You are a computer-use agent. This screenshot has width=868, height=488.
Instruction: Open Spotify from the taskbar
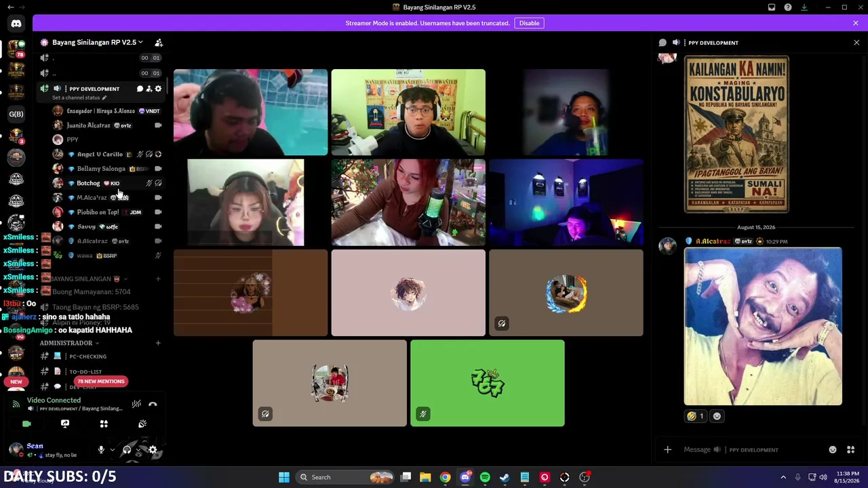click(x=485, y=477)
